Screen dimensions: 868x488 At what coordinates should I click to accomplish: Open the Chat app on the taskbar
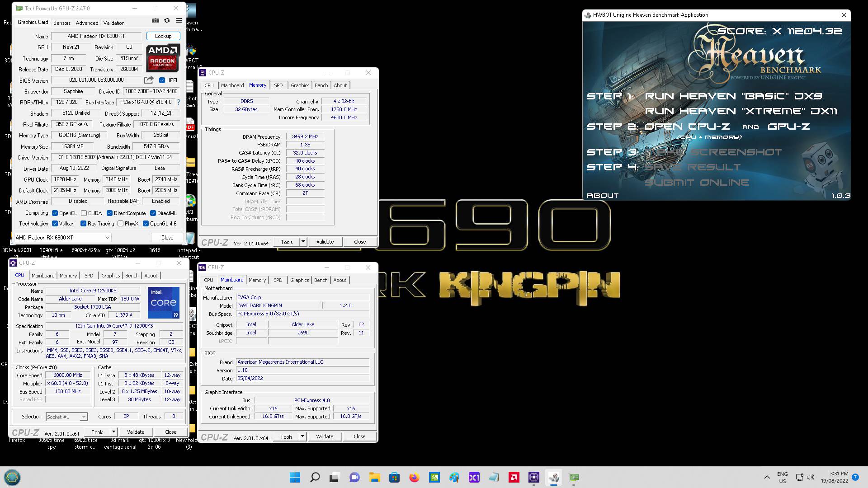354,477
